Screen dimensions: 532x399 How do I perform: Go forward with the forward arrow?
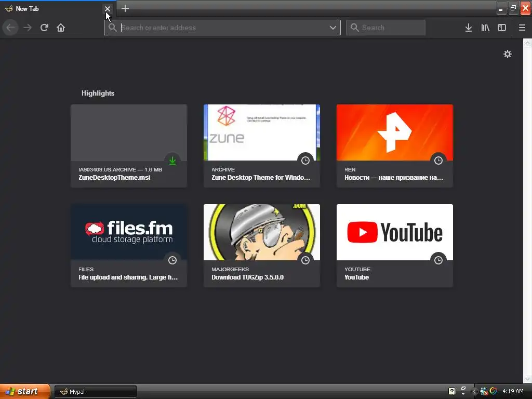(28, 28)
